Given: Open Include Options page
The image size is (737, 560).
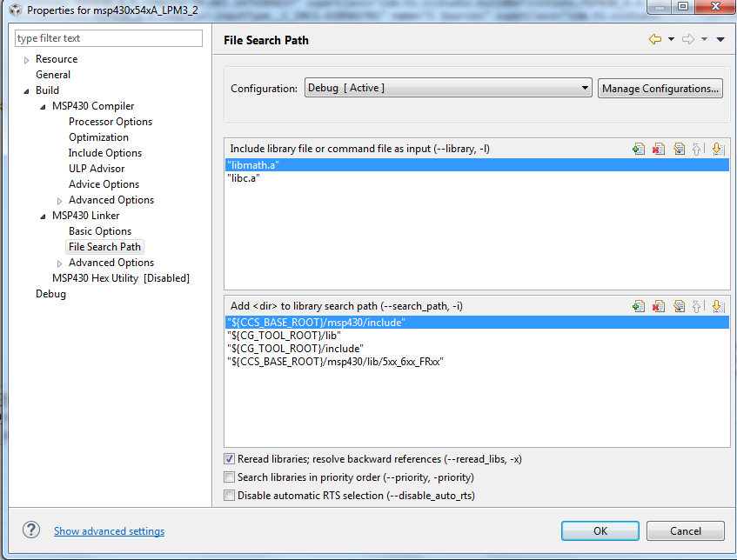Looking at the screenshot, I should pos(104,153).
